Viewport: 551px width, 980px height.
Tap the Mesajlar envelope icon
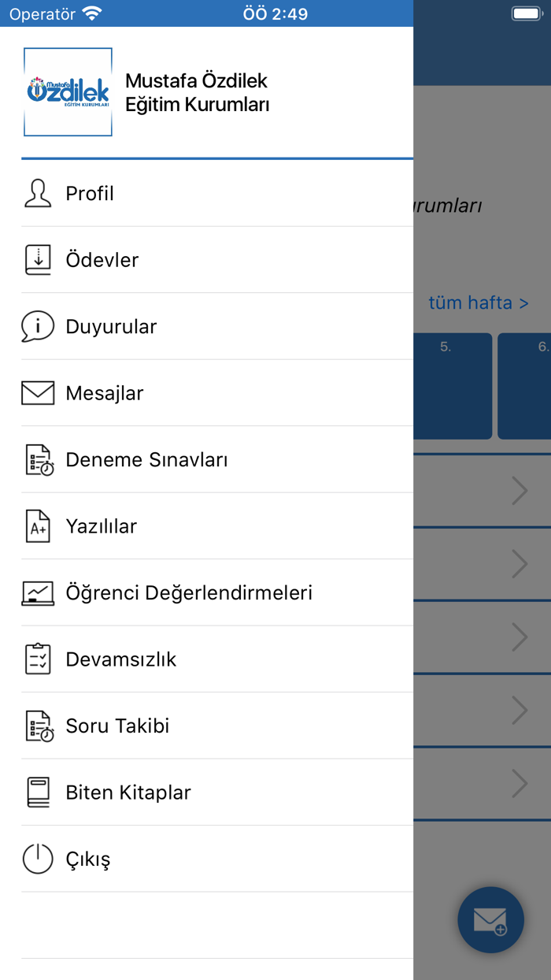tap(37, 392)
